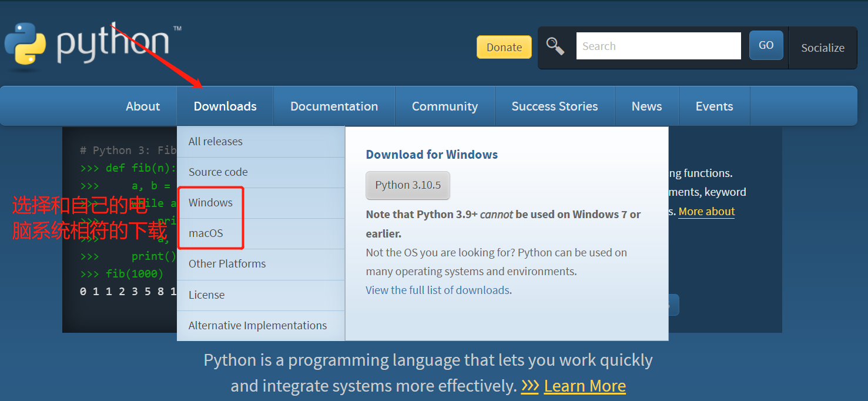
Task: Choose macOS in the Downloads dropdown
Action: [x=261, y=233]
